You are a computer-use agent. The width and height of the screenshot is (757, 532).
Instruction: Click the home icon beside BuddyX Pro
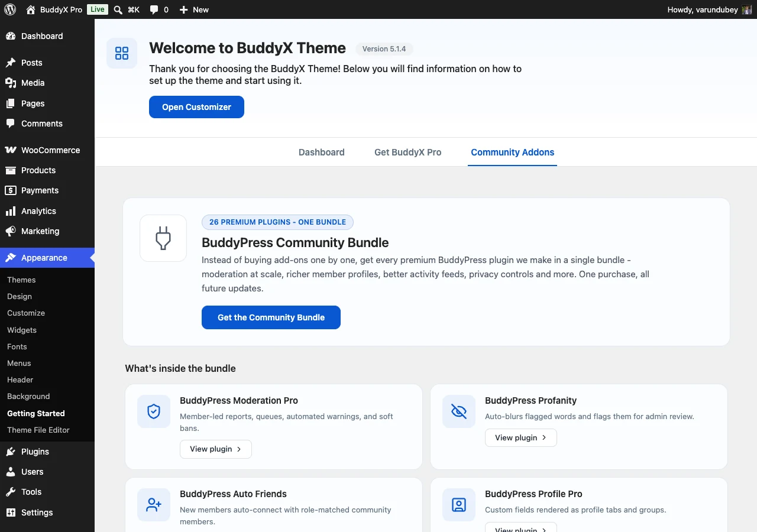point(31,9)
